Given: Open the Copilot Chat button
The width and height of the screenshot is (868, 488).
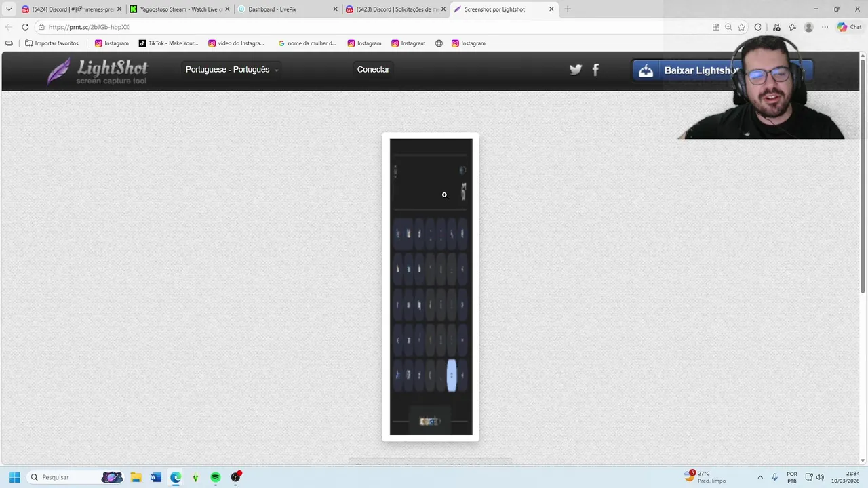Looking at the screenshot, I should (x=849, y=27).
